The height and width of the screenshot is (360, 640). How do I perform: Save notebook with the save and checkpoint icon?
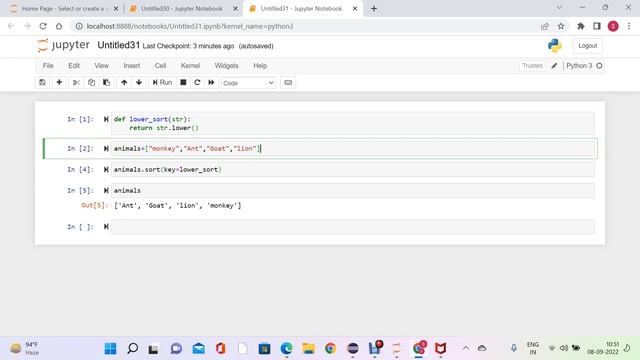(42, 82)
